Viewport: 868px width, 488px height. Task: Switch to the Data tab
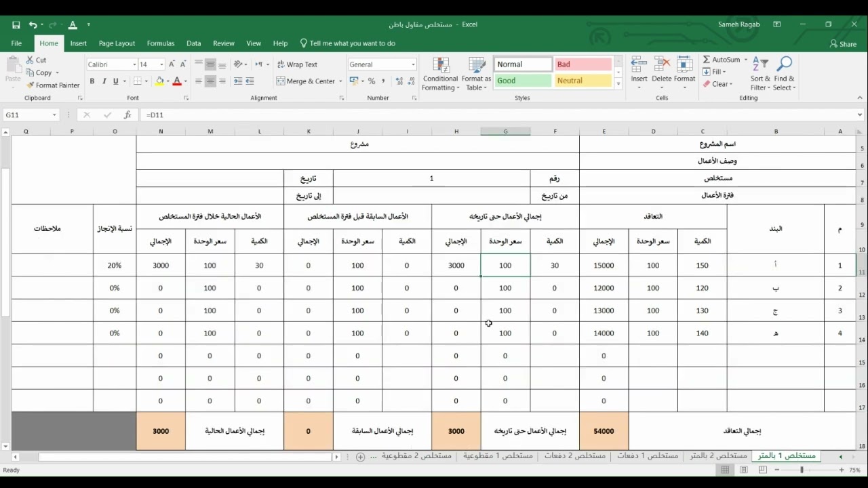[x=194, y=43]
